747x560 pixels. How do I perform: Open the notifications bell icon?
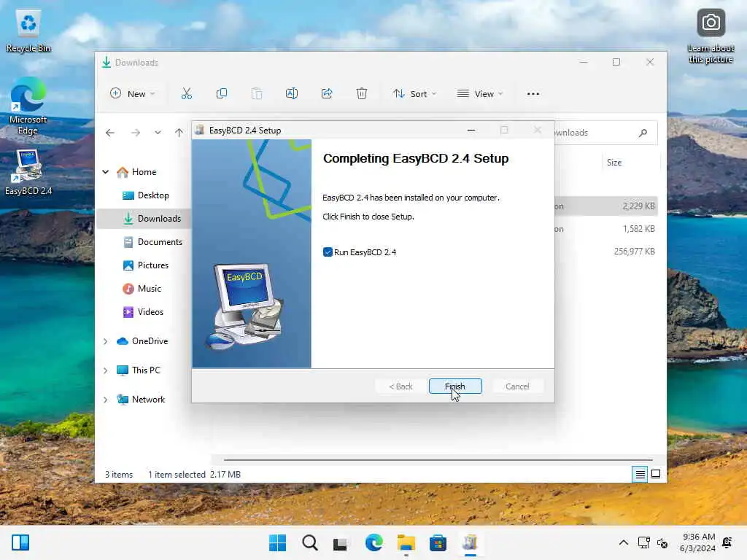point(727,542)
